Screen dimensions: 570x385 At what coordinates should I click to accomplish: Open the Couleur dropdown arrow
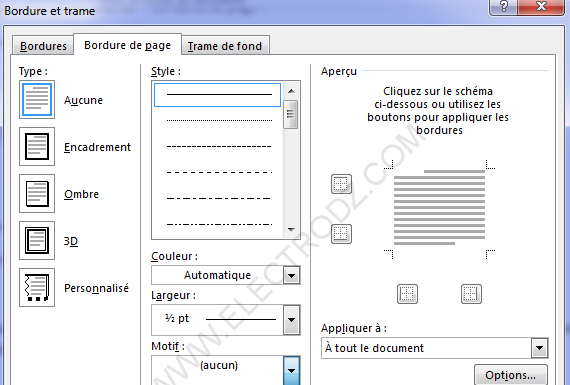point(291,275)
